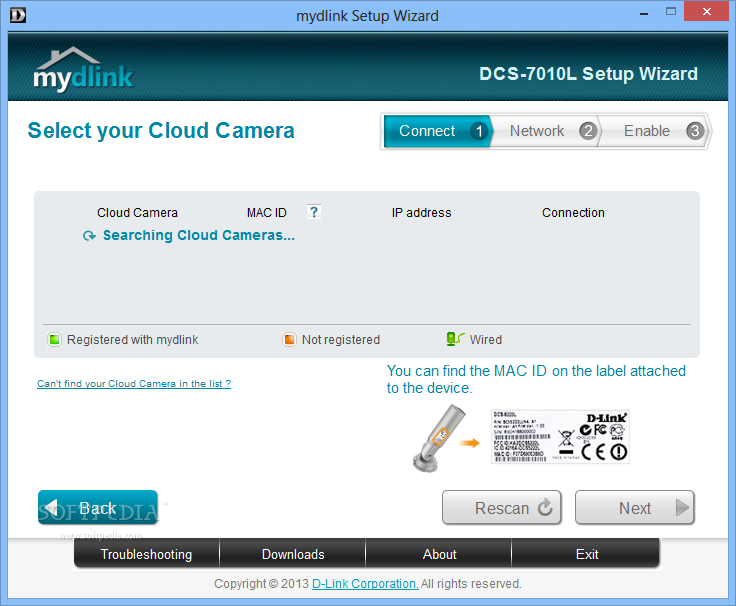
Task: Click the D-Link icon in the title bar
Action: coord(18,15)
